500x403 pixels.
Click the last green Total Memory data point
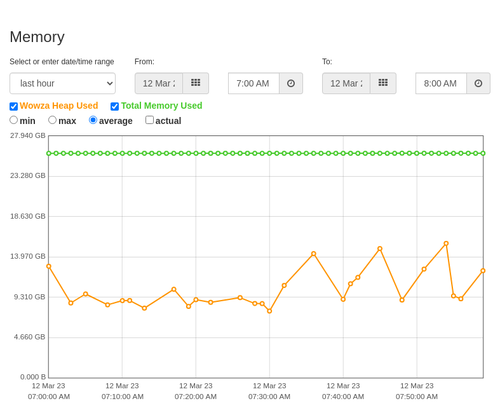483,153
